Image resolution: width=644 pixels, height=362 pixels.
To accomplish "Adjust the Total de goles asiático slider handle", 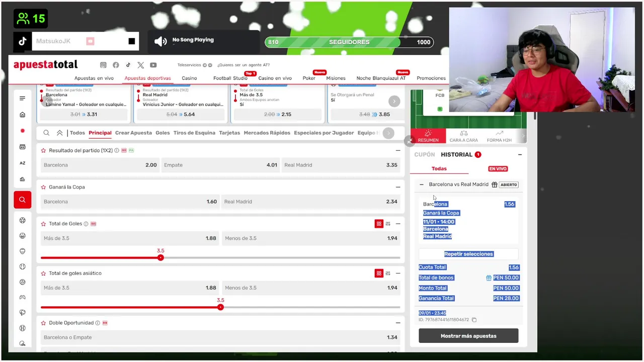I will (x=220, y=307).
